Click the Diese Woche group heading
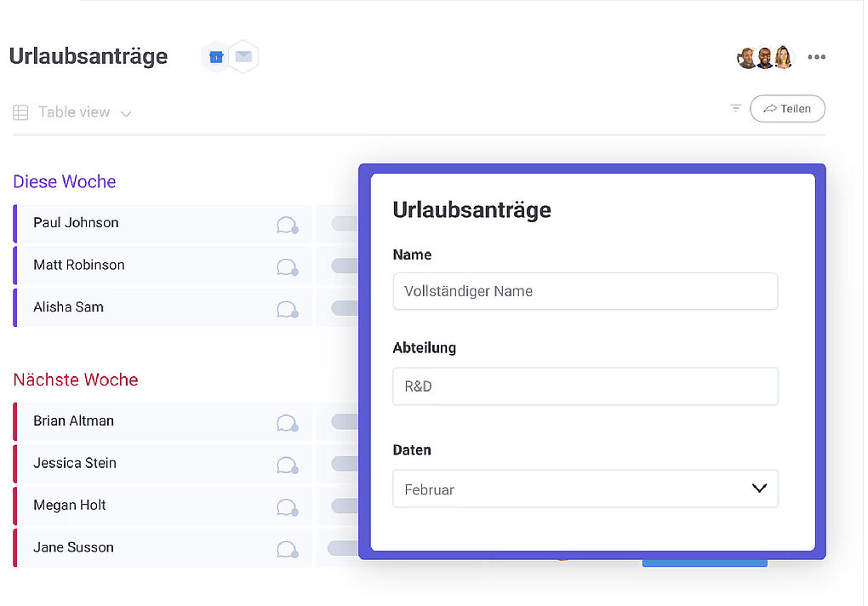 pyautogui.click(x=65, y=181)
